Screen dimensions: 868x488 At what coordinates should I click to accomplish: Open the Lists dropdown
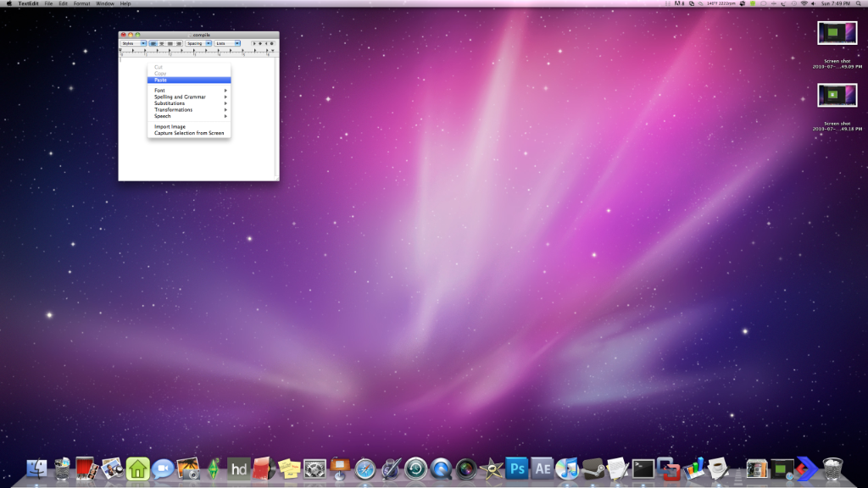tap(226, 43)
